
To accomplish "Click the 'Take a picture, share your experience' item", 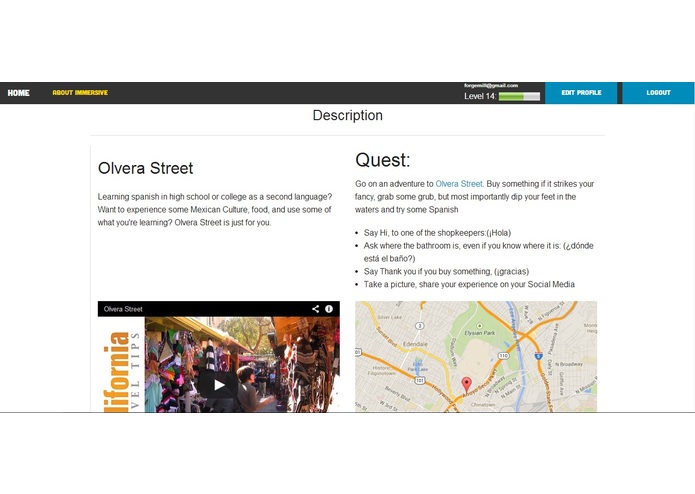I will 469,284.
